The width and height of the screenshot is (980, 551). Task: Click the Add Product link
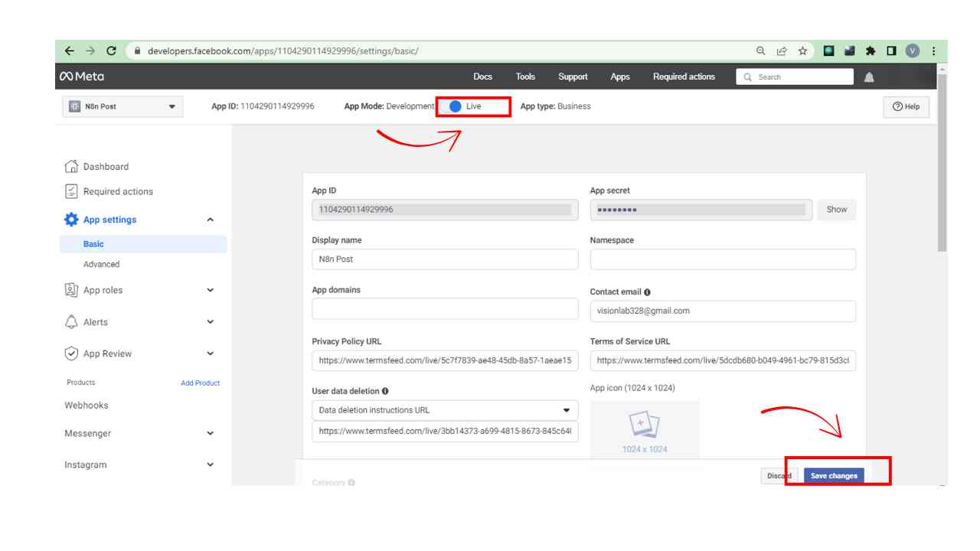coord(200,383)
